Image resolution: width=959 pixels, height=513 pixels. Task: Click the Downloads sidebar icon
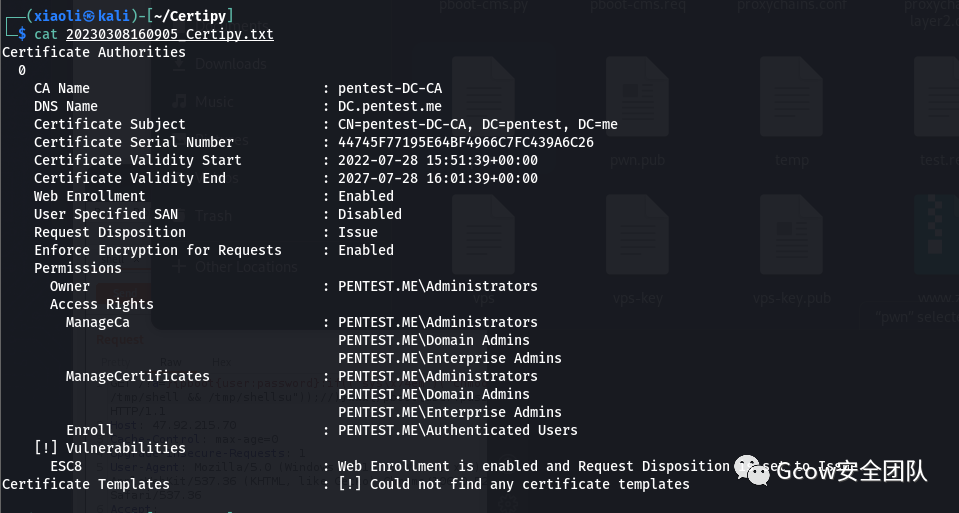pyautogui.click(x=179, y=64)
